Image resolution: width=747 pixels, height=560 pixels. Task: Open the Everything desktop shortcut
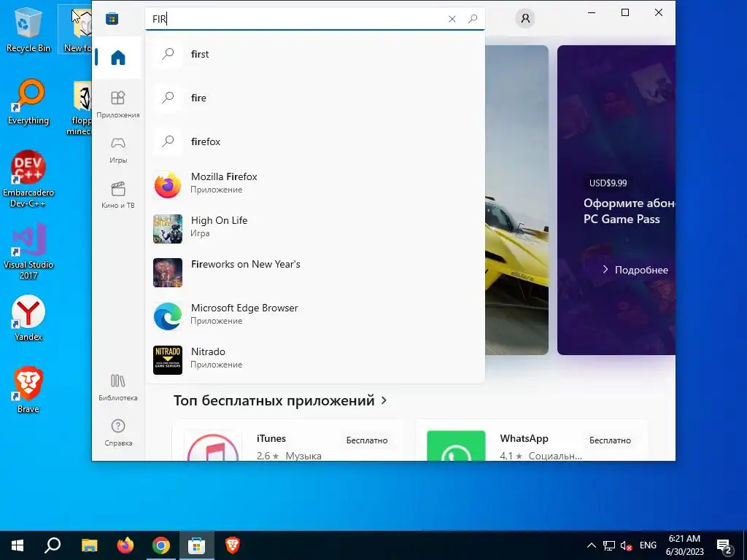point(28,102)
